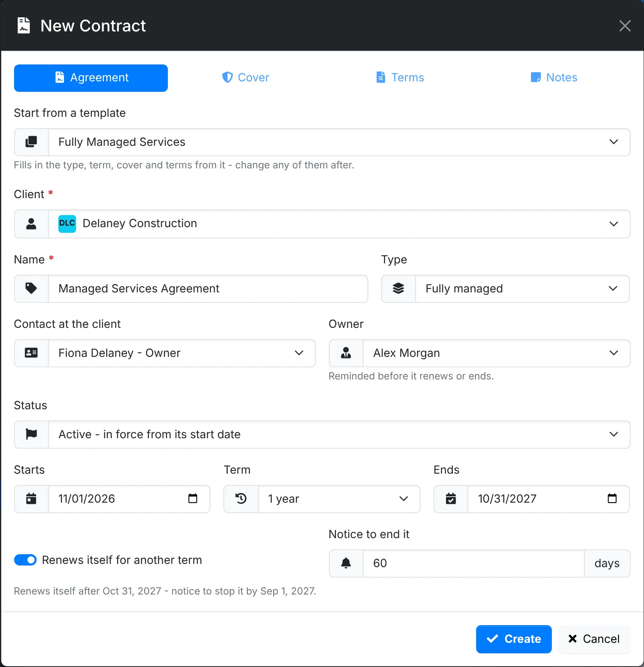Click the contact card icon
The image size is (644, 667).
click(31, 353)
